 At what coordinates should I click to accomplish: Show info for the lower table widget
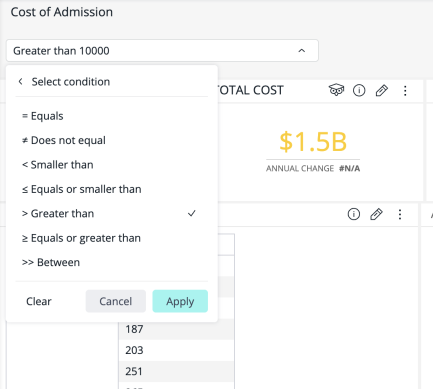(x=354, y=214)
